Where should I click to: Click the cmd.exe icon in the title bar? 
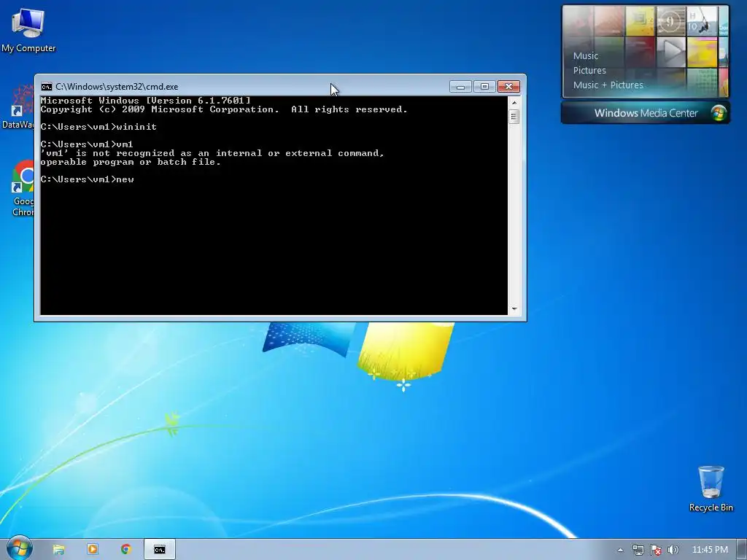click(46, 87)
